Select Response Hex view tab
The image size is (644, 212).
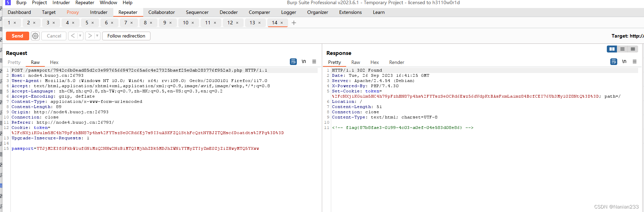coord(375,62)
